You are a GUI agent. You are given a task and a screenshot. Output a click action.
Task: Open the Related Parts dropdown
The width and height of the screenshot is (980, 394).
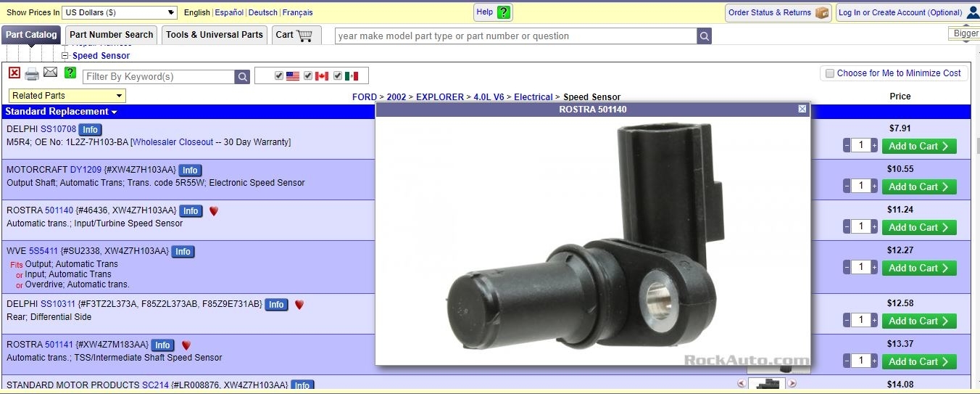(67, 96)
